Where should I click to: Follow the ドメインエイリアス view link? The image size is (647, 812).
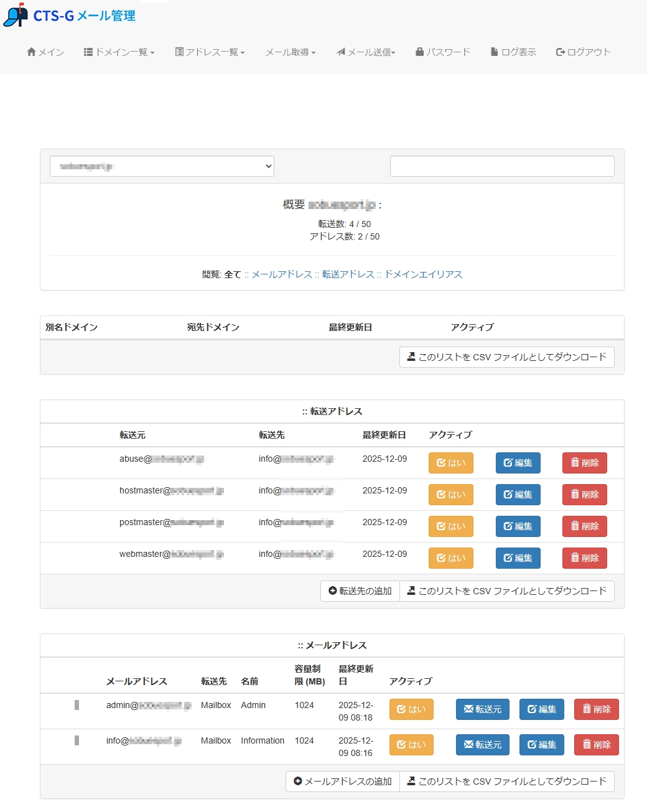coord(423,274)
